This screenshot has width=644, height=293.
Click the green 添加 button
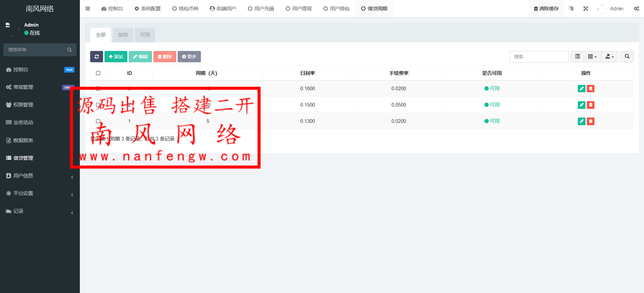click(116, 57)
